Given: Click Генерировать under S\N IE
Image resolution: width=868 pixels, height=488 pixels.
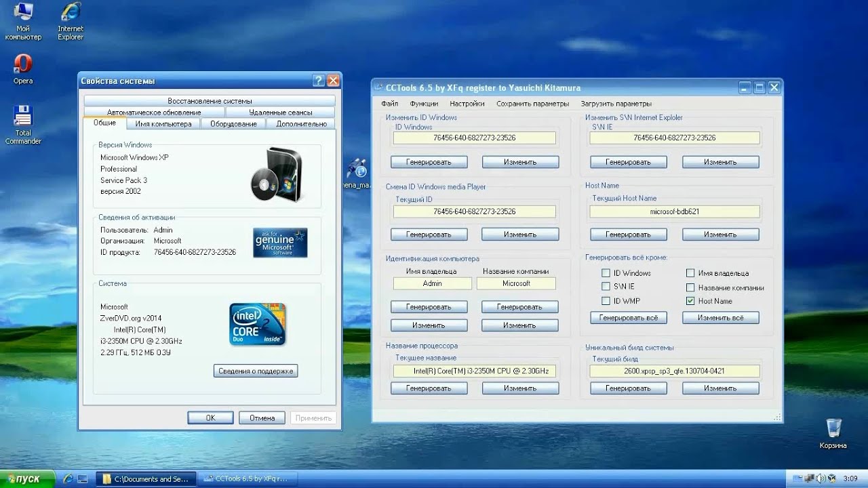Looking at the screenshot, I should pyautogui.click(x=628, y=162).
